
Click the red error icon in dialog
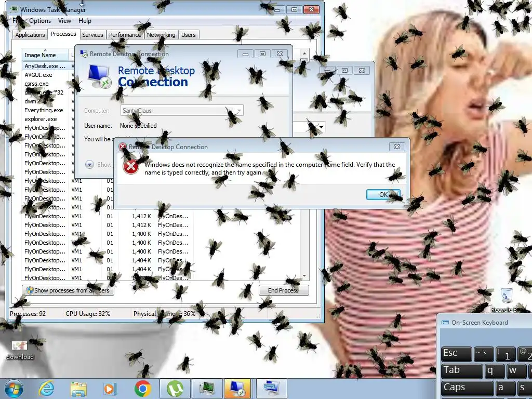[130, 167]
